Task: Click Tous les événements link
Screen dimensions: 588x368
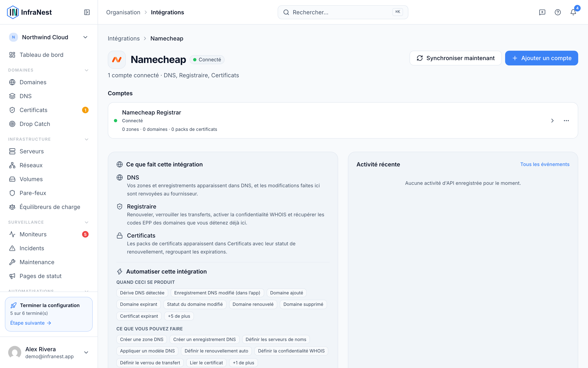Action: pos(545,164)
